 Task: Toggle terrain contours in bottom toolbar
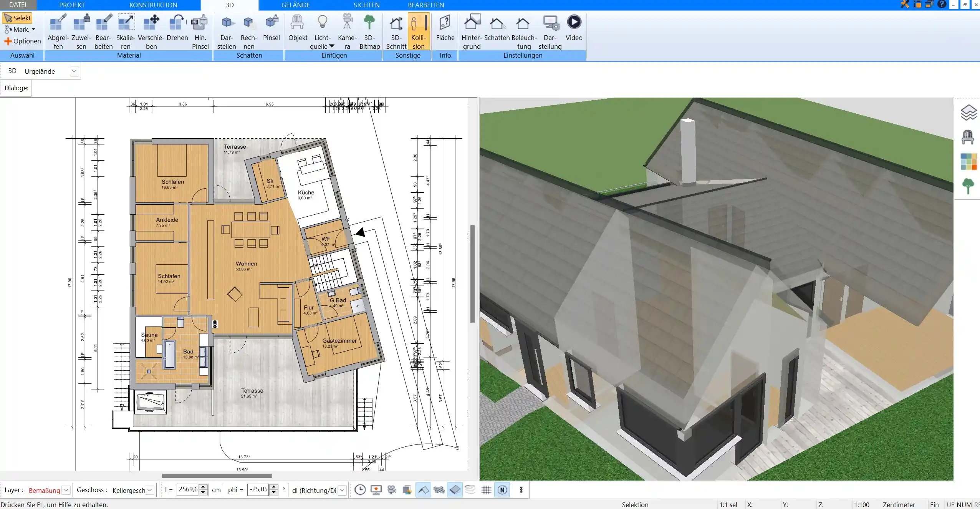click(470, 490)
